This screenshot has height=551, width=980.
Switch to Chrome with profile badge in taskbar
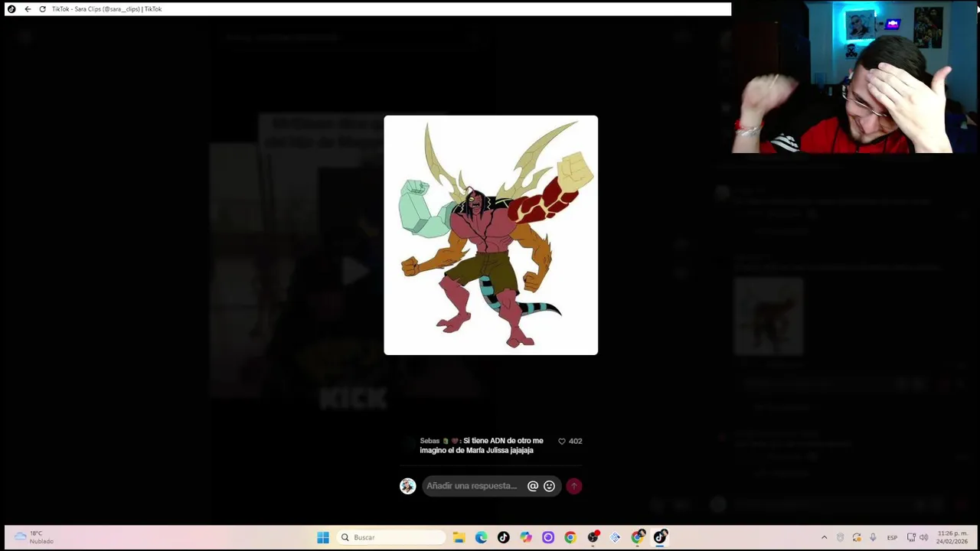click(638, 537)
